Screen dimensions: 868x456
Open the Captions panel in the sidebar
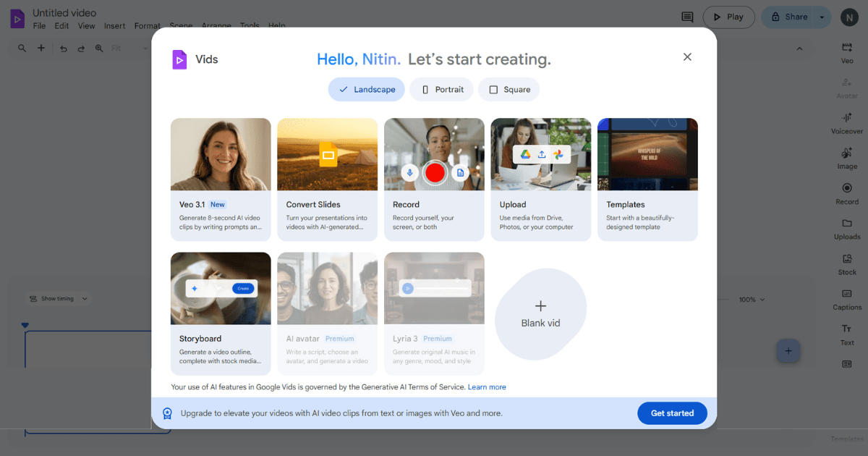point(846,297)
